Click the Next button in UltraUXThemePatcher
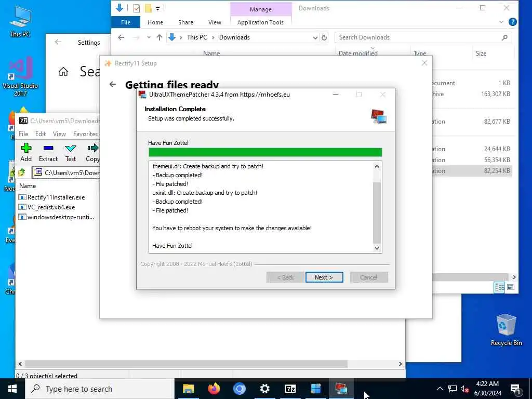This screenshot has width=532, height=399. (324, 277)
